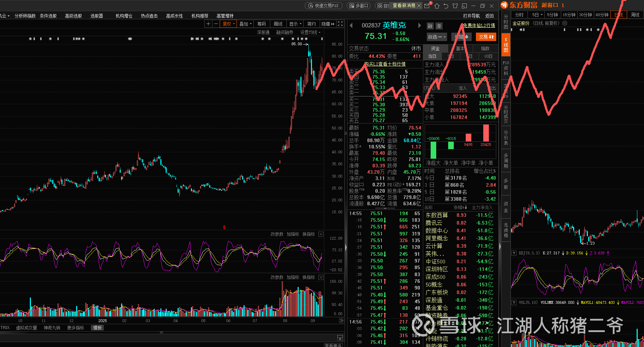Viewport: 644px width, 347px height.
Task: Click the 东方财富 logo in sub-window
Action: (x=519, y=5)
